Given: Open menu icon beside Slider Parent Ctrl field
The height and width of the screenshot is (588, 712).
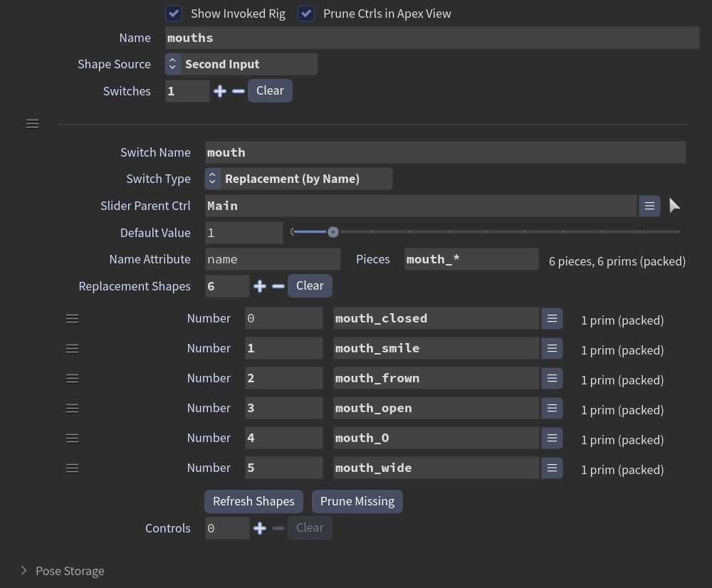Looking at the screenshot, I should pyautogui.click(x=649, y=206).
